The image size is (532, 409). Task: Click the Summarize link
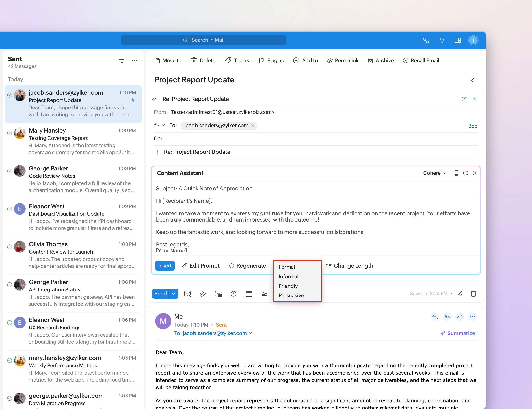tap(458, 333)
